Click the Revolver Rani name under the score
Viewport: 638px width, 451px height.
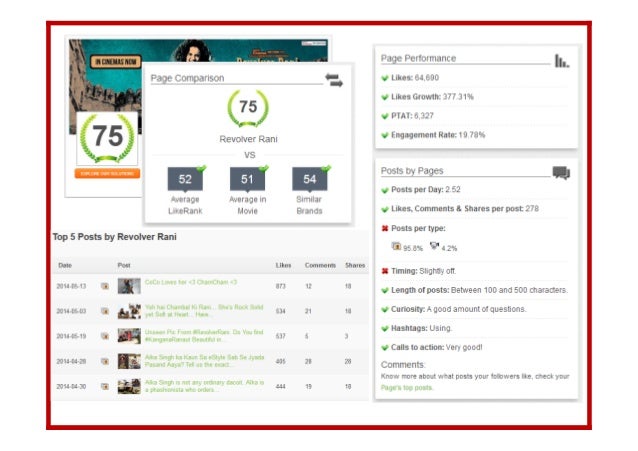248,139
